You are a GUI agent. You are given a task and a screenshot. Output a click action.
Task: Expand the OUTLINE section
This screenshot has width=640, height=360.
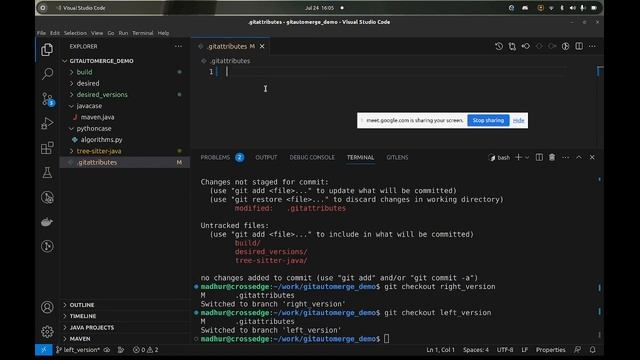click(x=124, y=305)
